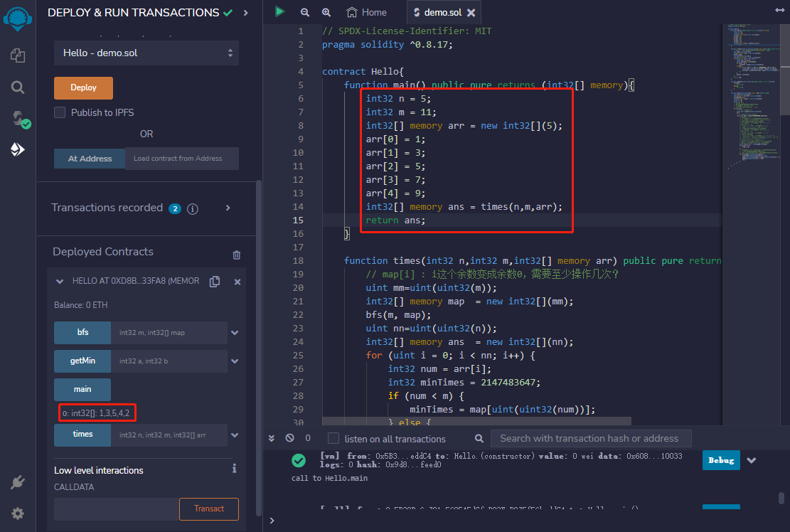Clear the terminal console
790x532 pixels.
pyautogui.click(x=289, y=438)
